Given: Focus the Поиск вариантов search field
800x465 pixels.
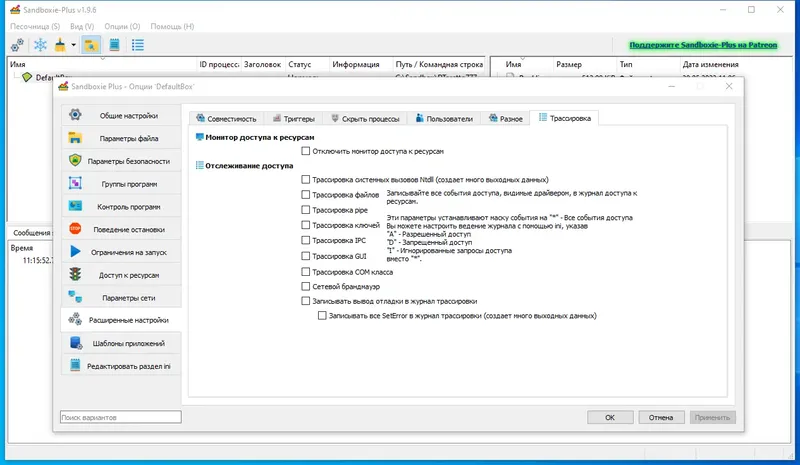Looking at the screenshot, I should 120,417.
